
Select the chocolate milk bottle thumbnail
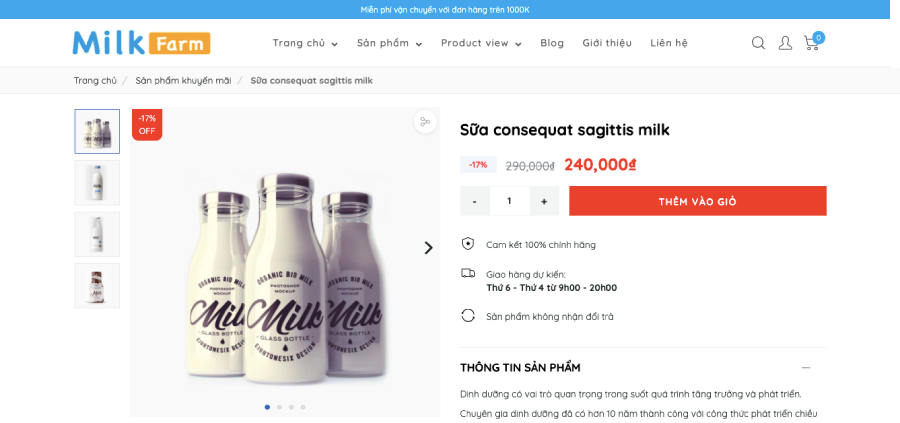tap(97, 286)
